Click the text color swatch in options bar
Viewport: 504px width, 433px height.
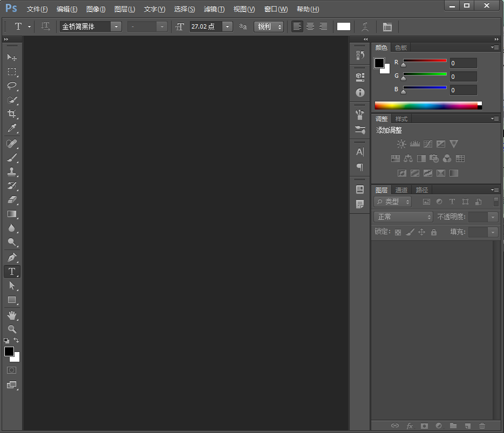pyautogui.click(x=344, y=26)
